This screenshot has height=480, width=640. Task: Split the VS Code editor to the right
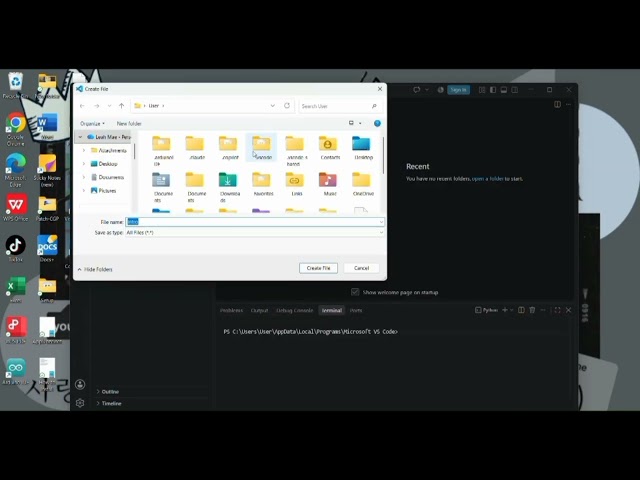[x=557, y=104]
